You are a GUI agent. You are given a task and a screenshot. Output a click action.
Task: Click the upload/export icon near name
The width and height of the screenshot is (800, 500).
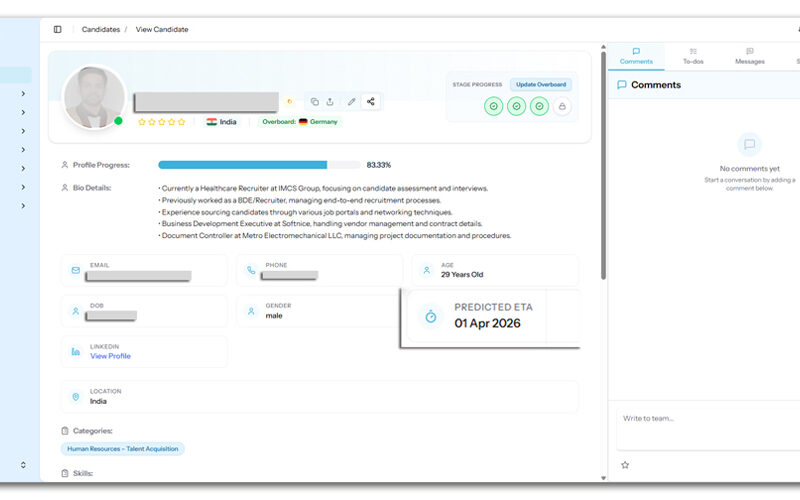[x=331, y=101]
